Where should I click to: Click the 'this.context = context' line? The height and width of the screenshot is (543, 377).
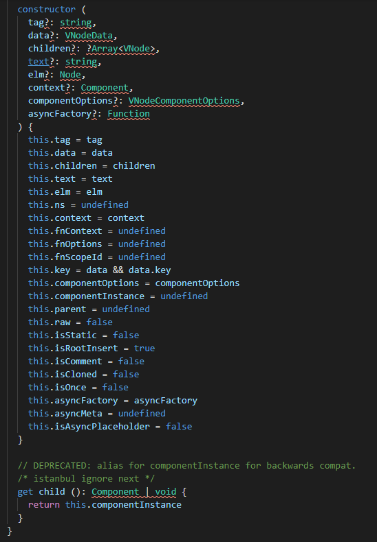coord(86,218)
